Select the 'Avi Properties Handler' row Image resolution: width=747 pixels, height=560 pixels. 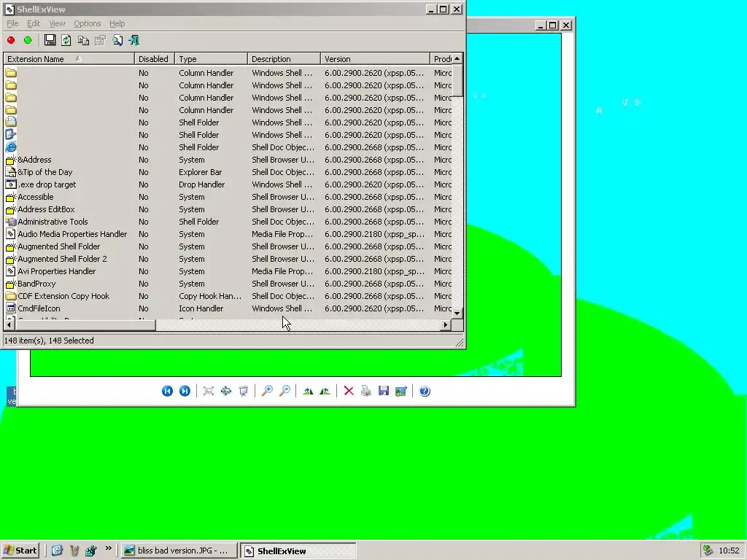point(228,271)
